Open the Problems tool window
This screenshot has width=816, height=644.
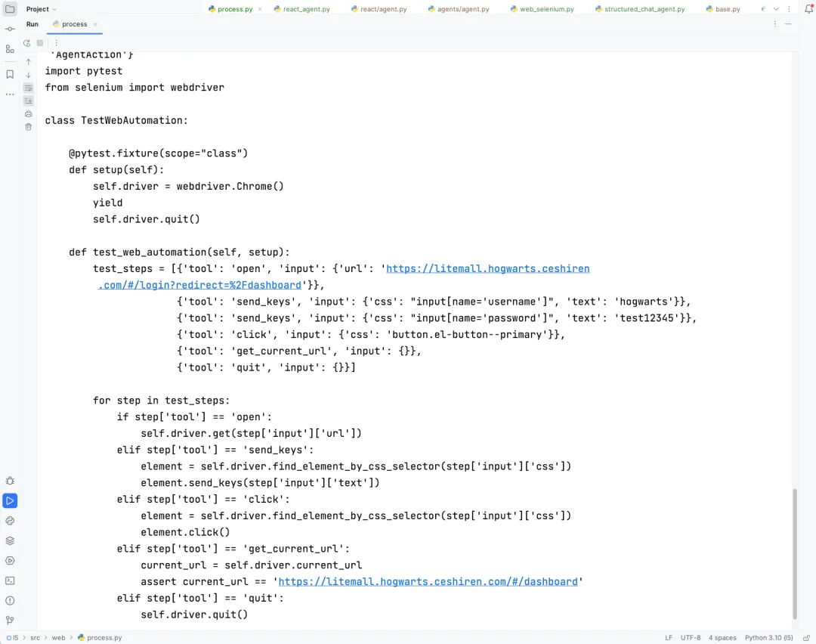10,600
